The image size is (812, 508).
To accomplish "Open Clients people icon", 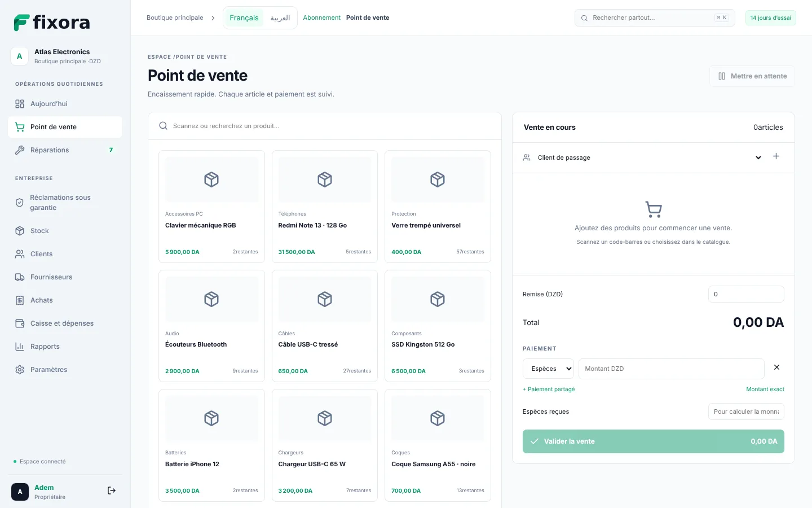I will tap(20, 254).
